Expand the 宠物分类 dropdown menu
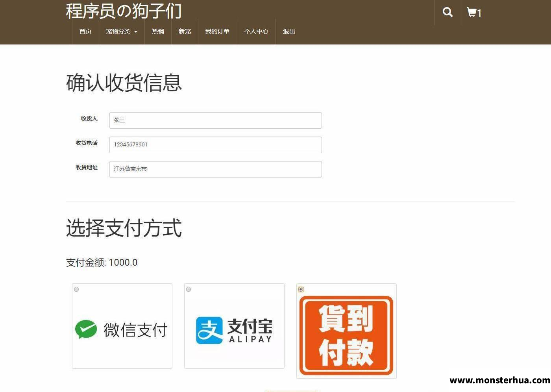551x392 pixels. (x=122, y=31)
